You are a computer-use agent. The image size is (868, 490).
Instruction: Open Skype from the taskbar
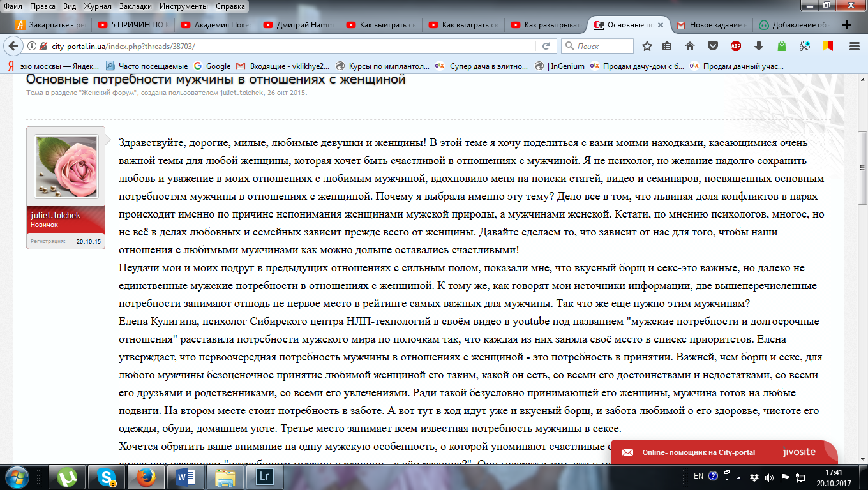point(106,477)
